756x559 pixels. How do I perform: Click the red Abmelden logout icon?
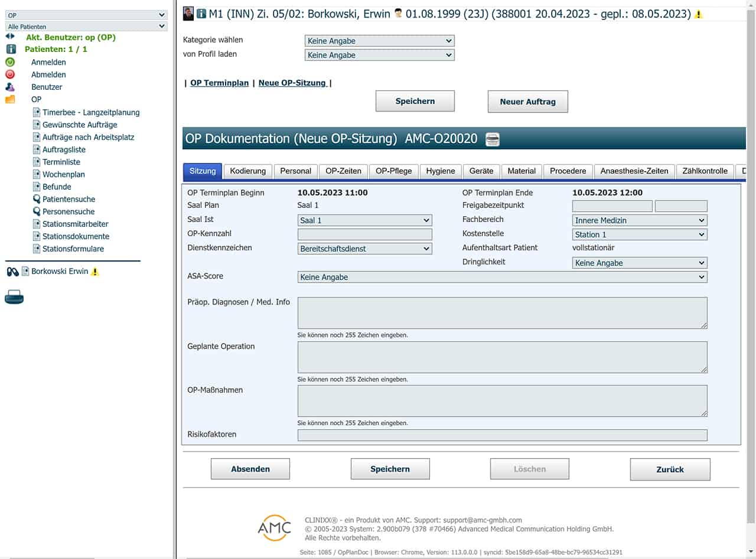[10, 74]
